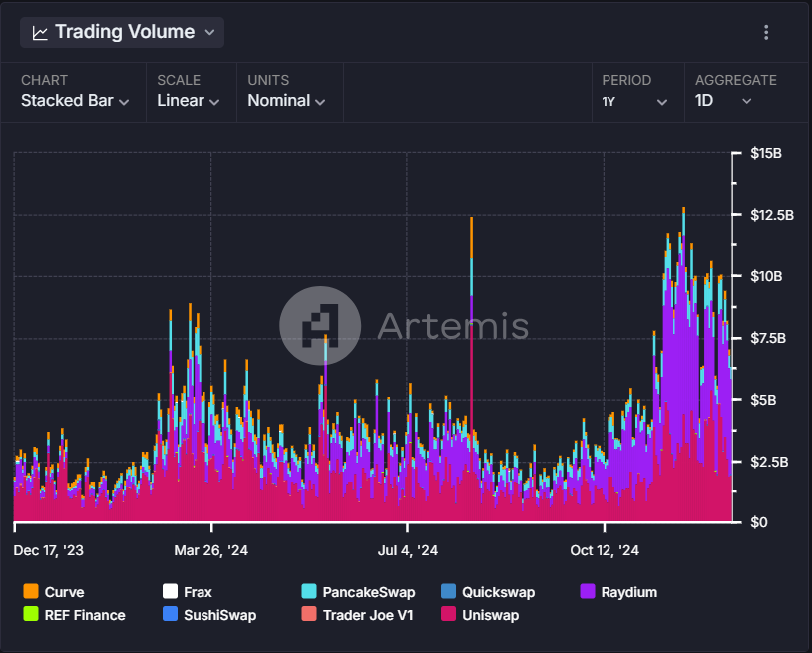
Task: Click the $12.5B y-axis label
Action: pos(772,215)
